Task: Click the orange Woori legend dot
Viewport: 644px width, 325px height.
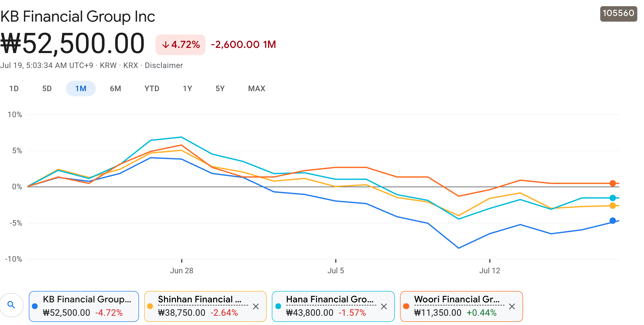Action: point(406,306)
